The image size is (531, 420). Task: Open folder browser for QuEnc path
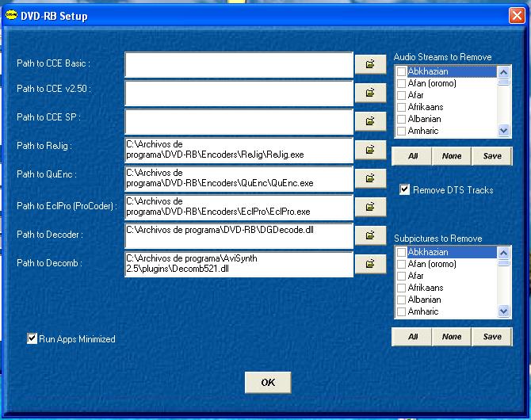(x=370, y=178)
